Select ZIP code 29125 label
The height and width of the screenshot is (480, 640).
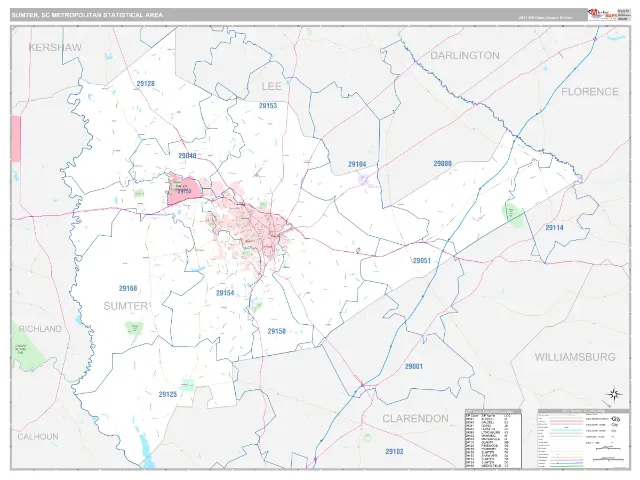click(168, 394)
